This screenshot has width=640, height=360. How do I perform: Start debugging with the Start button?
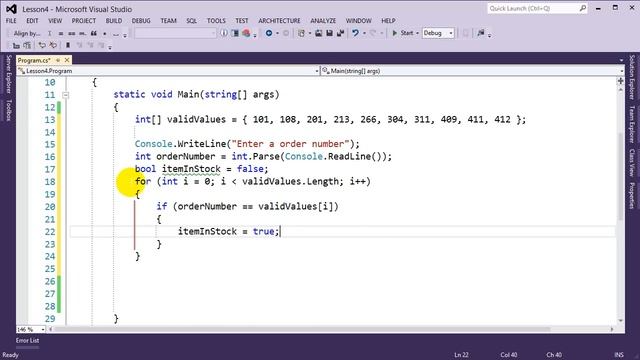[403, 33]
